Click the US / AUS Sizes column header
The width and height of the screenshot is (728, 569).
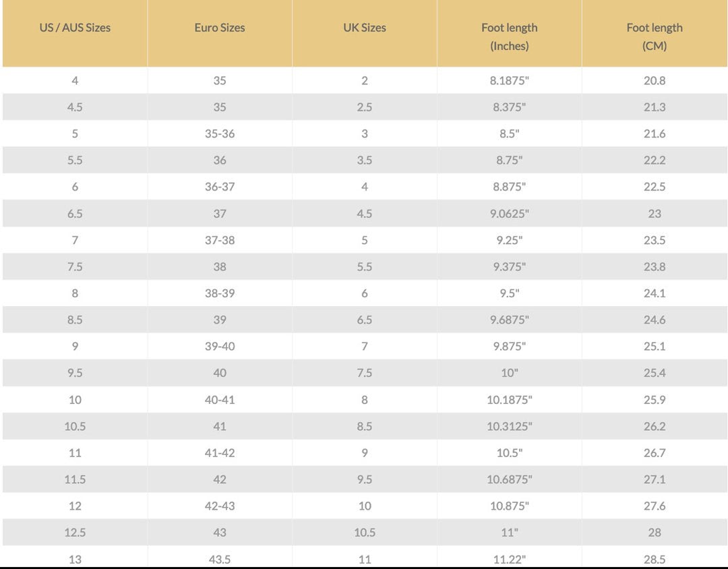[x=75, y=28]
